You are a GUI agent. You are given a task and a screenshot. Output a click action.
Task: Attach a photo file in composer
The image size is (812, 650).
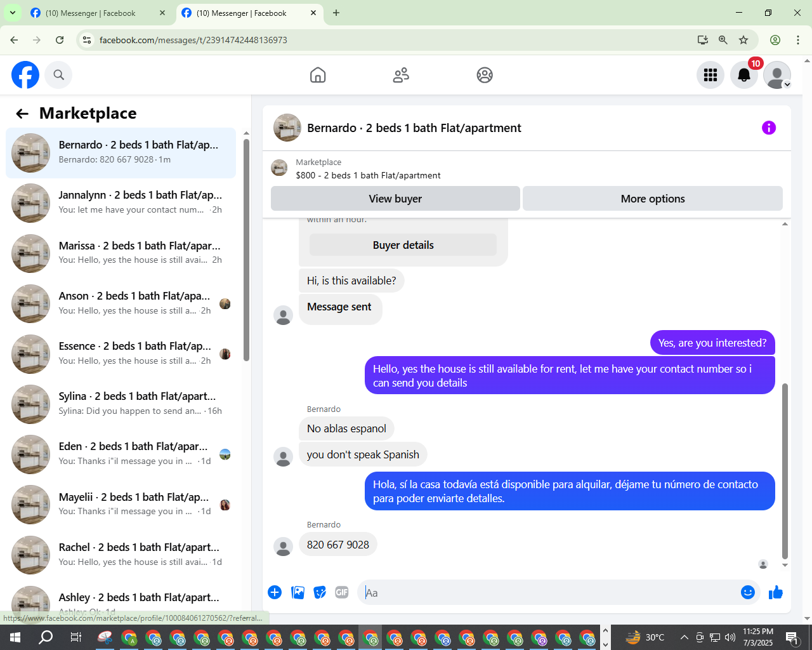coord(298,592)
